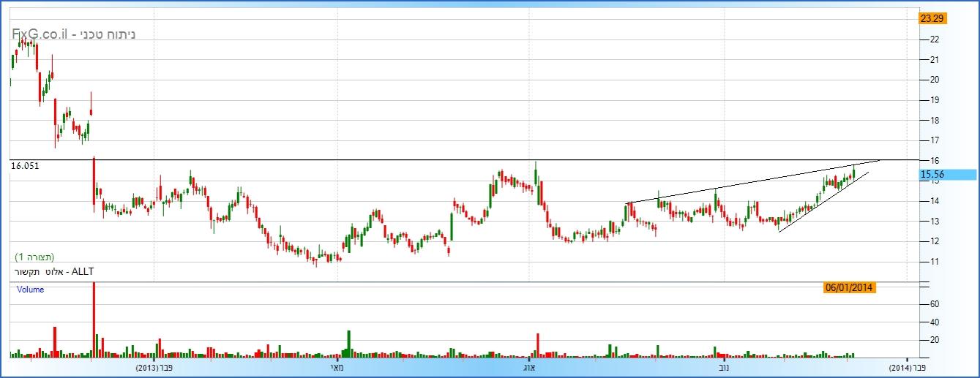The width and height of the screenshot is (980, 378).
Task: Select the orange 06/01/2014 date label
Action: 849,288
